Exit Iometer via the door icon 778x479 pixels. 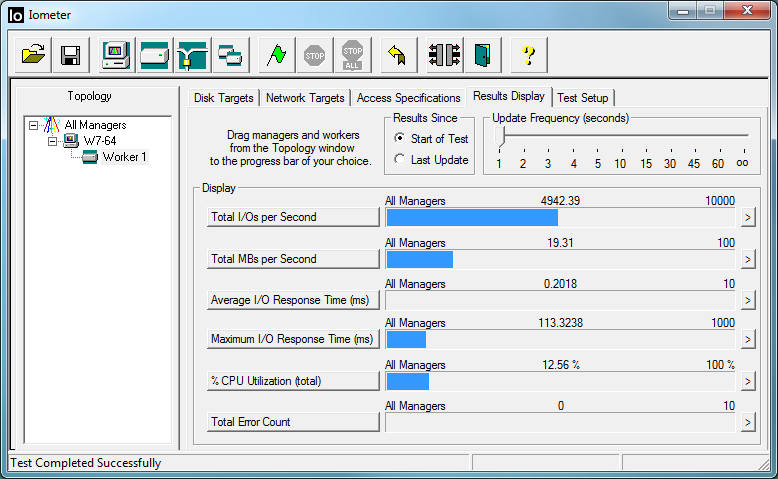482,55
